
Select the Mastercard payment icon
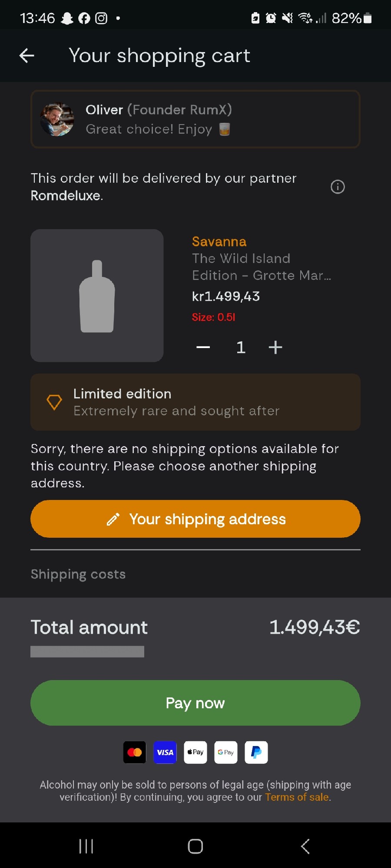(x=135, y=752)
